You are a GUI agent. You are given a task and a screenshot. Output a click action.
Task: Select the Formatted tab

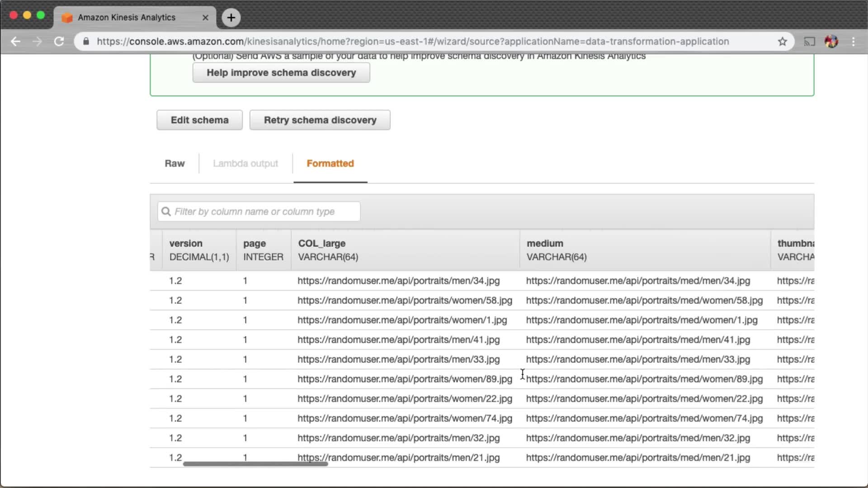pyautogui.click(x=330, y=164)
